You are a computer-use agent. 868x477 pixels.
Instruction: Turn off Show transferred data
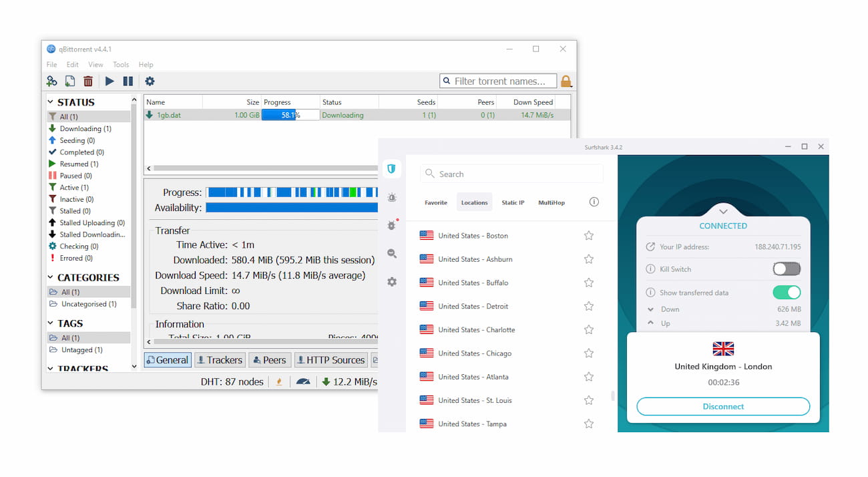787,293
